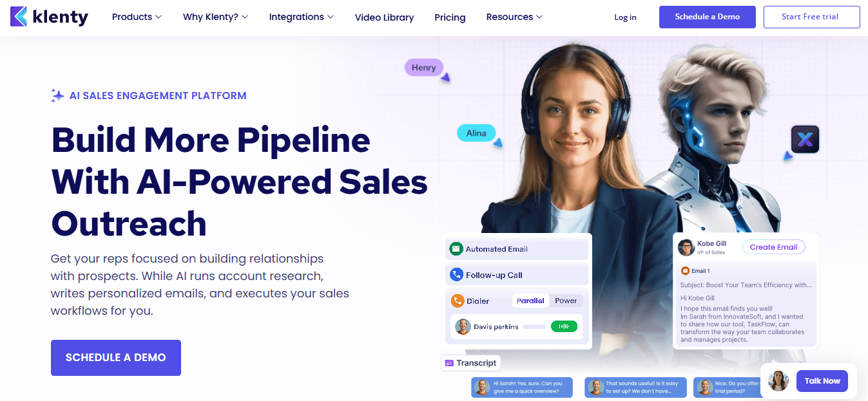Click the Talk Now chat button
868x401 pixels.
click(822, 381)
